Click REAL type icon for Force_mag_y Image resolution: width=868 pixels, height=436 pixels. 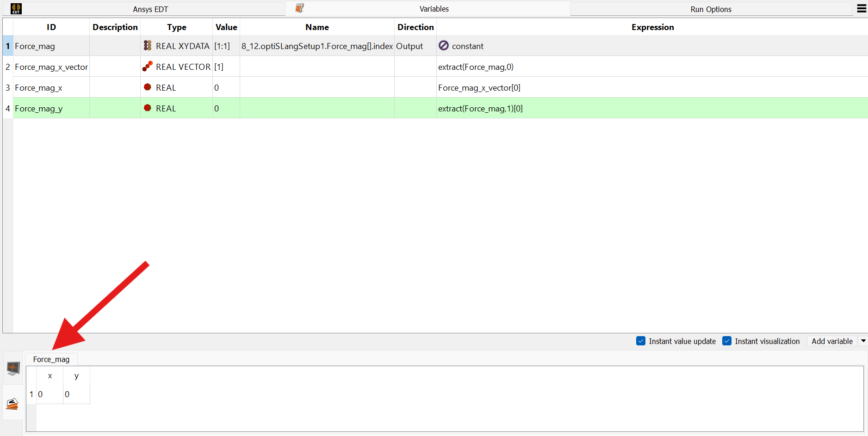tap(148, 108)
